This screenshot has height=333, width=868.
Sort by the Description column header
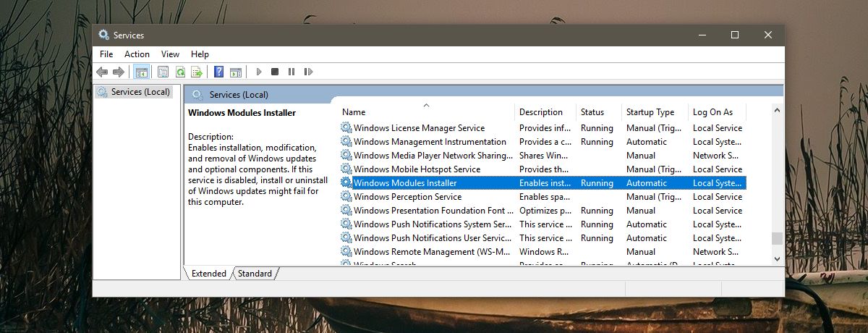[x=545, y=112]
